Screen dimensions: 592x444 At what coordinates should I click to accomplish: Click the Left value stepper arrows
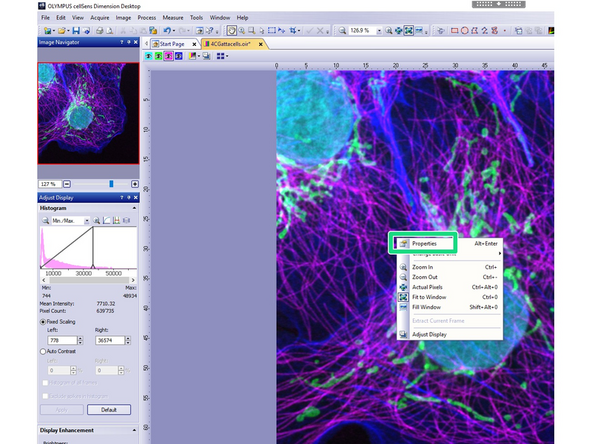coord(80,340)
